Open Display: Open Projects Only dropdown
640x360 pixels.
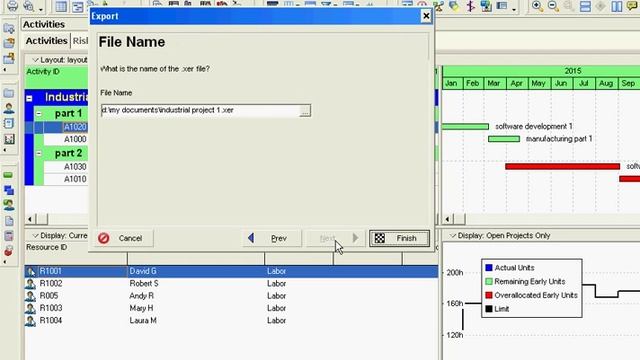452,236
